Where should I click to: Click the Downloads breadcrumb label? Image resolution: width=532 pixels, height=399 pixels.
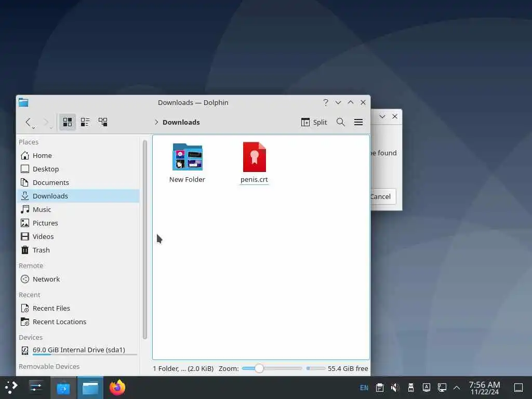click(181, 122)
